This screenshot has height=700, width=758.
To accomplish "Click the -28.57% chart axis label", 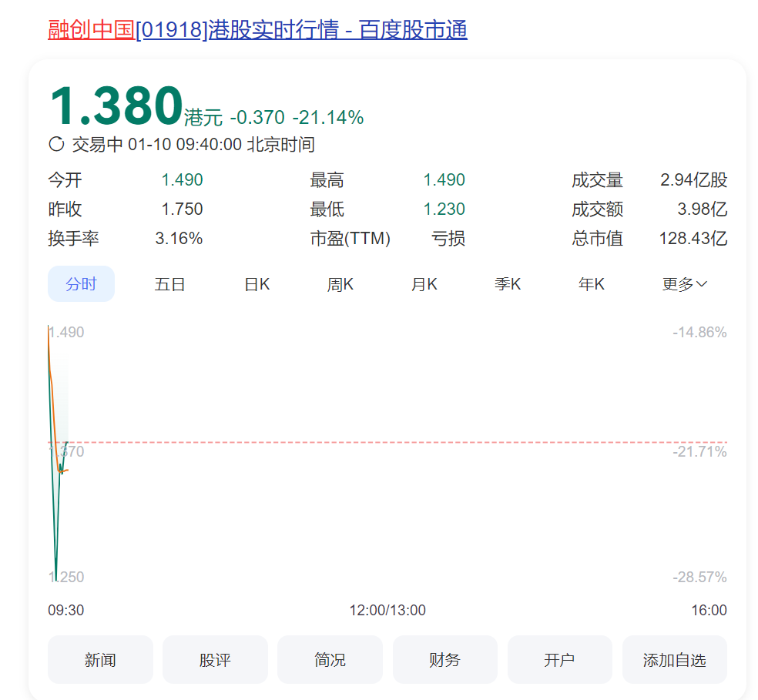I will click(699, 577).
